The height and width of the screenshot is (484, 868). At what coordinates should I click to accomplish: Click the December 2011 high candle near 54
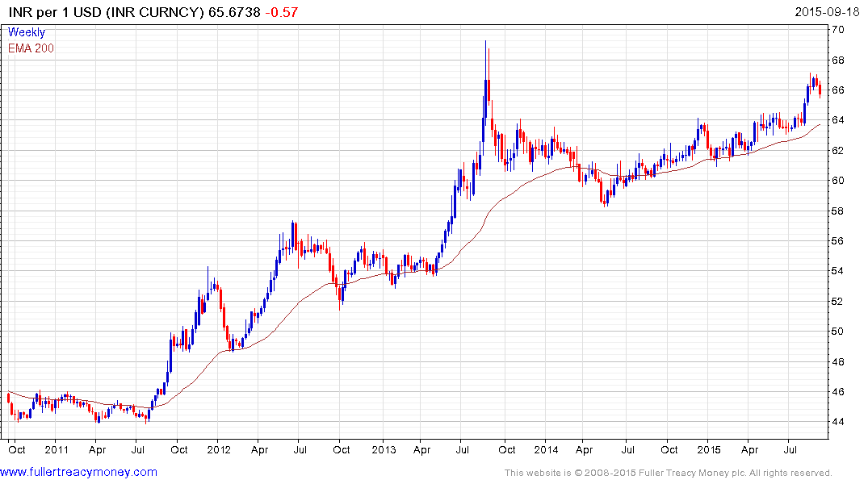[208, 285]
